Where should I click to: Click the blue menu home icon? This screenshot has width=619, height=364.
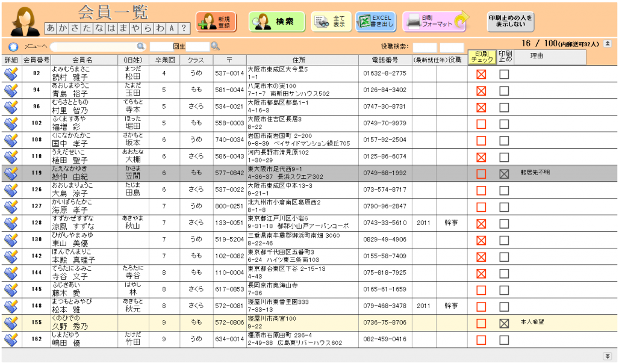click(13, 46)
